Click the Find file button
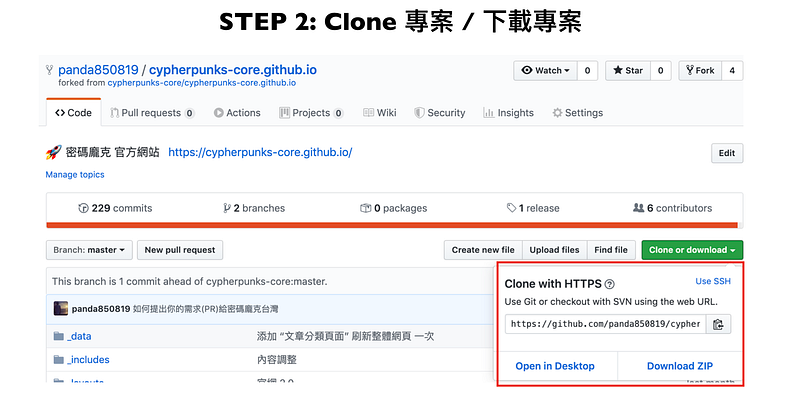The image size is (800, 393). point(611,250)
